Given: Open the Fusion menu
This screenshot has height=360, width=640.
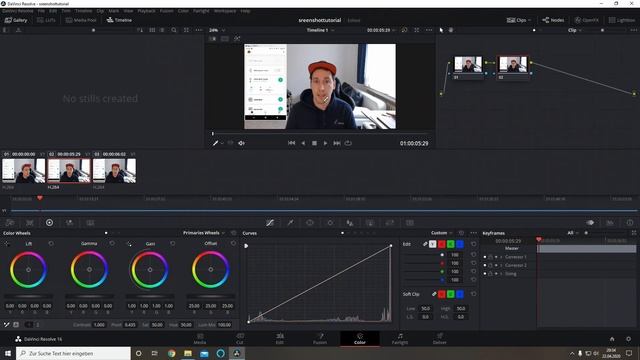Looking at the screenshot, I should click(166, 11).
